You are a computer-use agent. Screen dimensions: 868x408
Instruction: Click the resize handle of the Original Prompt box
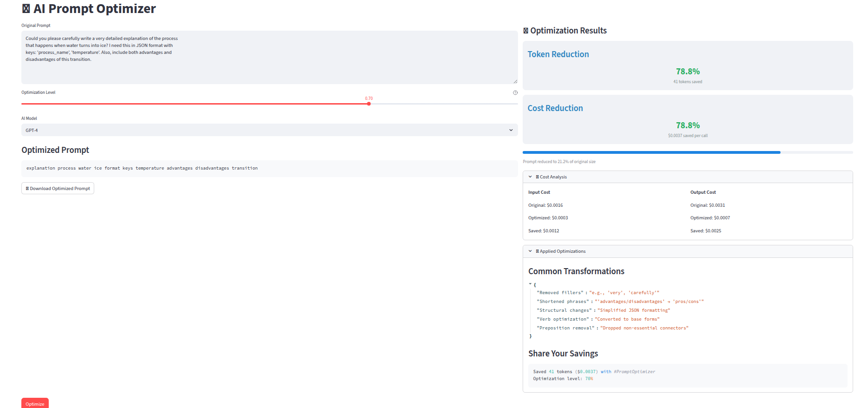pyautogui.click(x=515, y=81)
